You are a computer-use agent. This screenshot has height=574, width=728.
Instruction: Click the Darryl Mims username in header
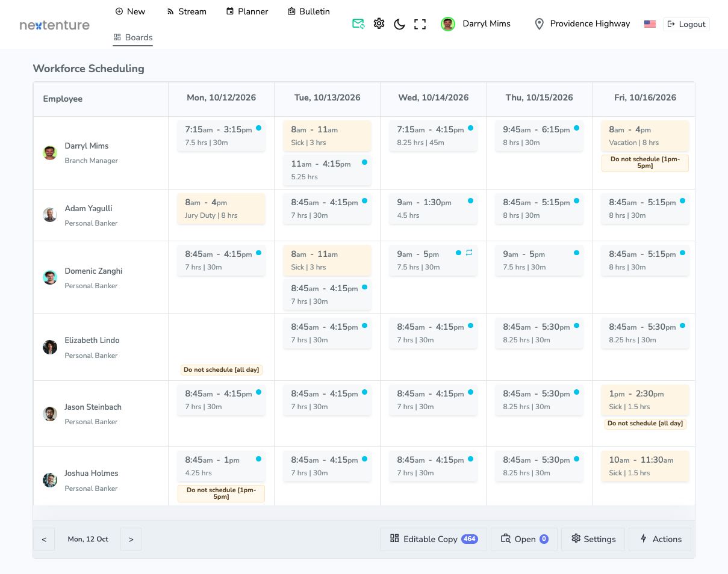487,24
